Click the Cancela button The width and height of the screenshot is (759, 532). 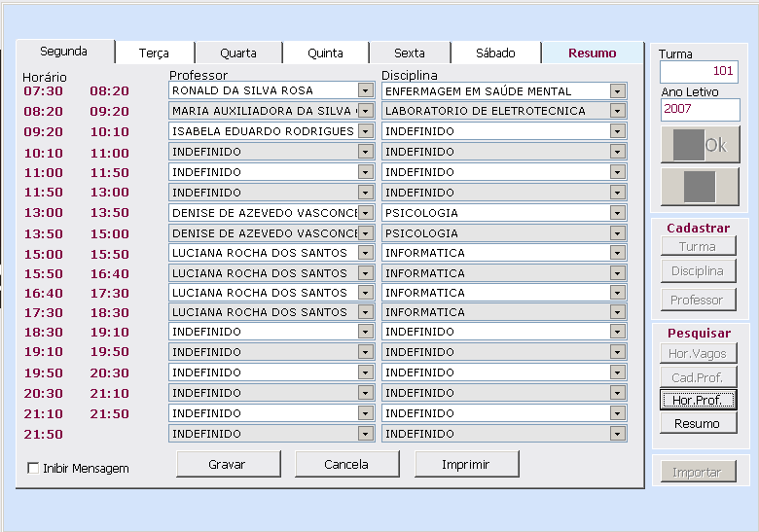[x=346, y=464]
